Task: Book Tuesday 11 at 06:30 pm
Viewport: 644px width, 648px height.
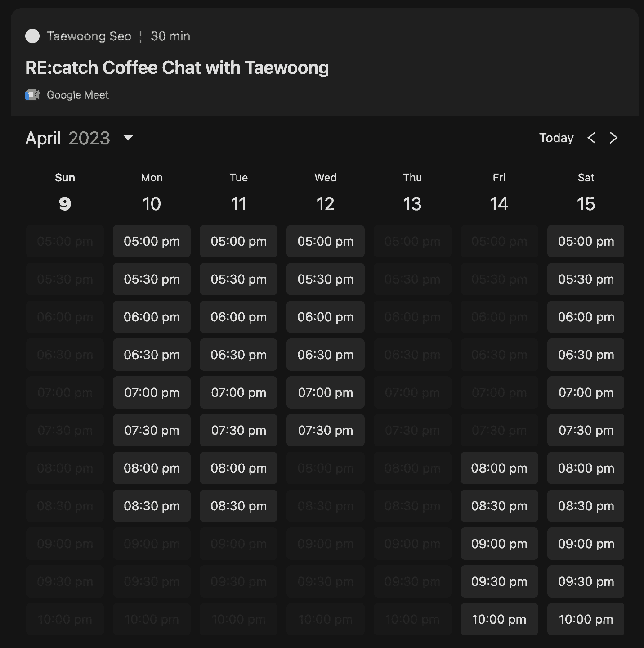Action: [238, 355]
